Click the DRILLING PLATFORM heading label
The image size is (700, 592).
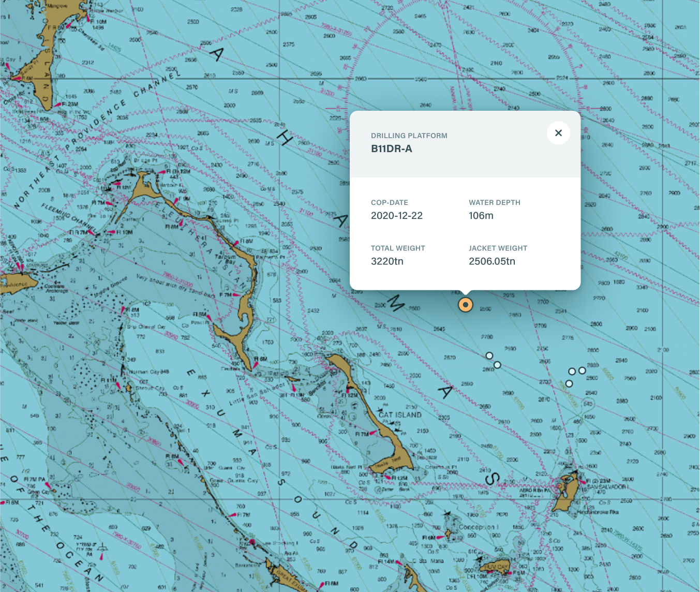click(409, 136)
